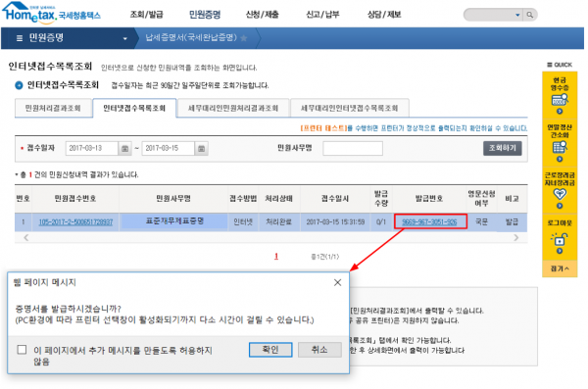This screenshot has width=588, height=389.
Task: Click the Hometax logo
Action: pyautogui.click(x=51, y=13)
